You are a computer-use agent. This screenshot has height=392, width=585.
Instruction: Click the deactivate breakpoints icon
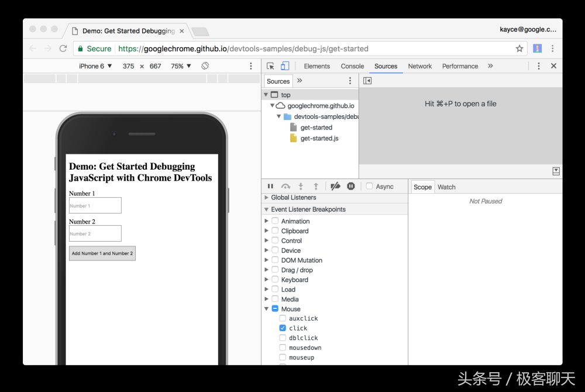335,186
